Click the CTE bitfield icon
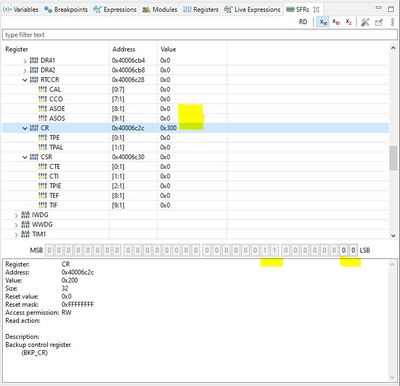This screenshot has width=400, height=386. click(x=42, y=167)
